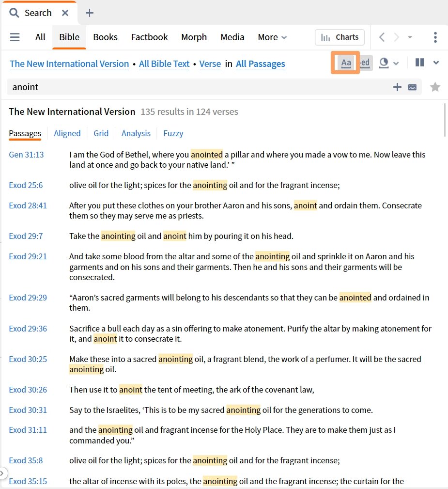
Task: Click the plus icon in the search box
Action: pos(397,87)
